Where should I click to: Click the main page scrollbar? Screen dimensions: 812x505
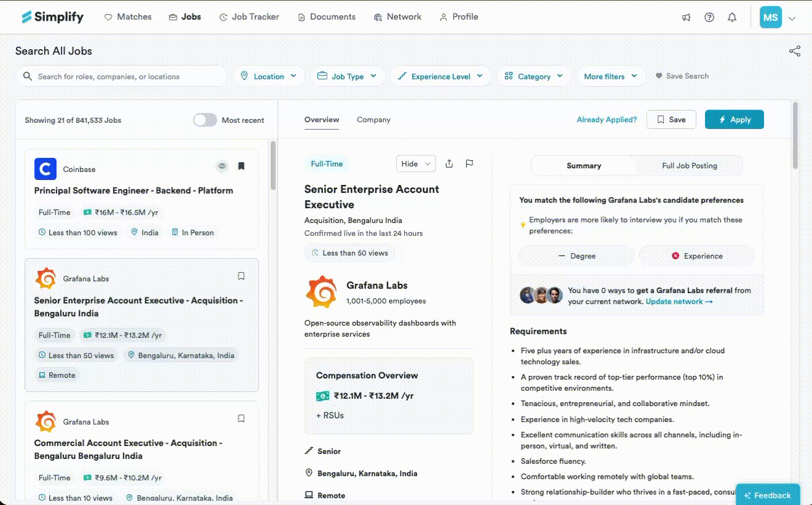pos(795,135)
